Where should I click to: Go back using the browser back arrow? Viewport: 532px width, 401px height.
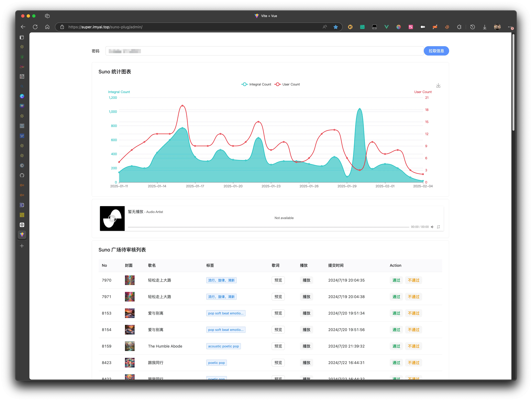[x=23, y=27]
